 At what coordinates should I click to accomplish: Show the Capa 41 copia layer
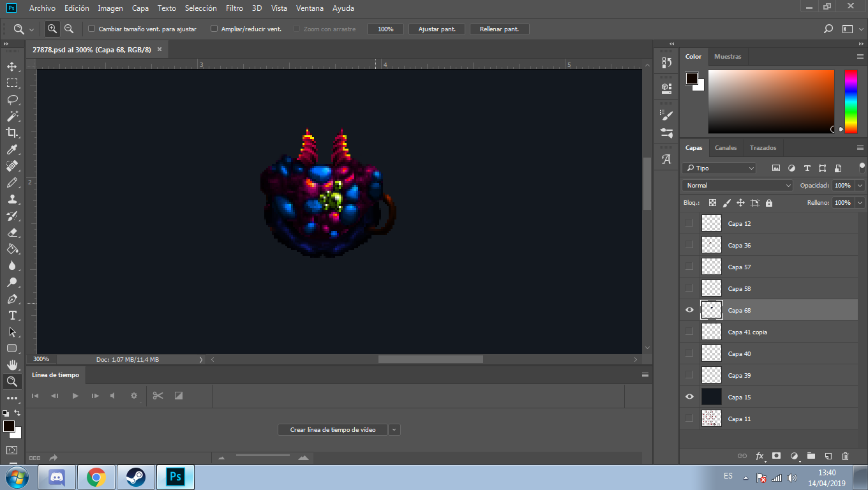click(x=689, y=332)
